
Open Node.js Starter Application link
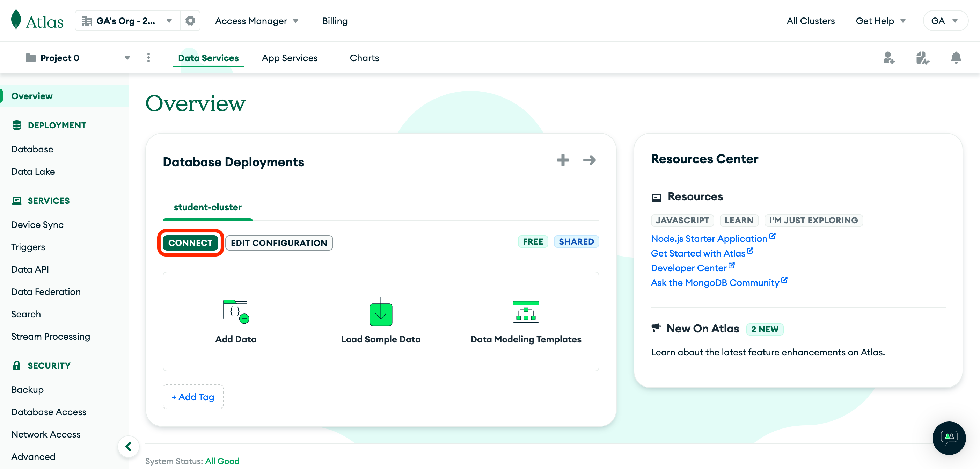[x=709, y=239]
